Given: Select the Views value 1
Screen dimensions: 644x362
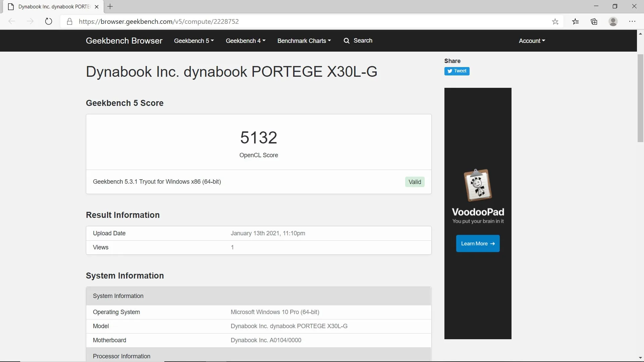Looking at the screenshot, I should click(232, 247).
